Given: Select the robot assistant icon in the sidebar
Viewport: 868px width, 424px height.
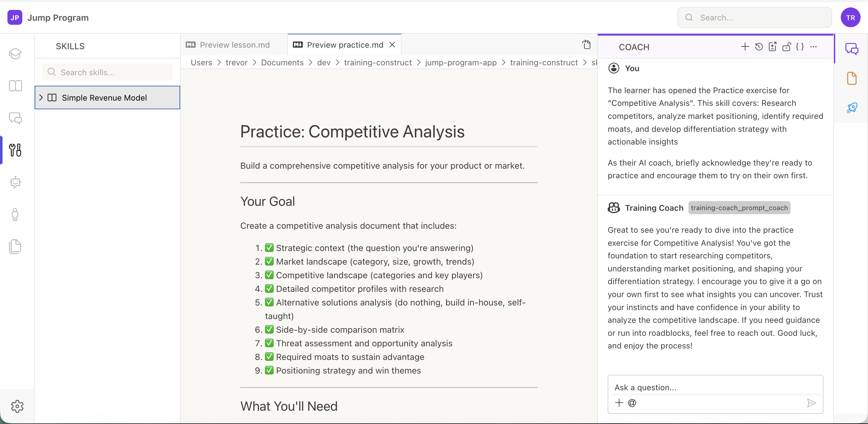Looking at the screenshot, I should click(x=15, y=182).
